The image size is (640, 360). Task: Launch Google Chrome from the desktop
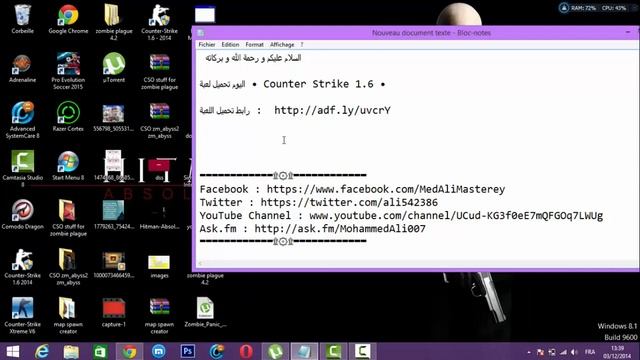point(68,20)
